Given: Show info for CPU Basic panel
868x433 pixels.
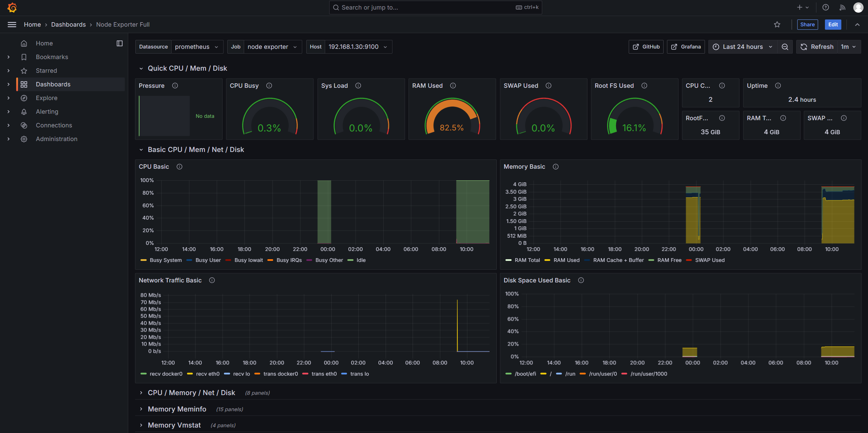Looking at the screenshot, I should pyautogui.click(x=179, y=167).
